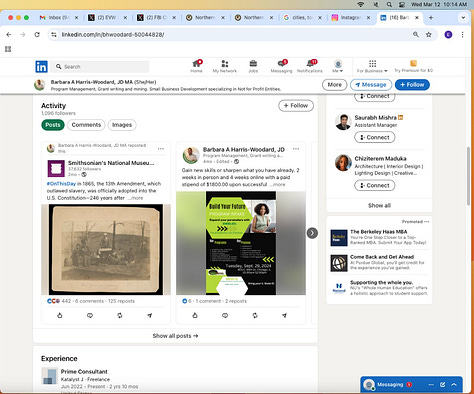Open options menu on Smithsonian repost

(x=161, y=149)
